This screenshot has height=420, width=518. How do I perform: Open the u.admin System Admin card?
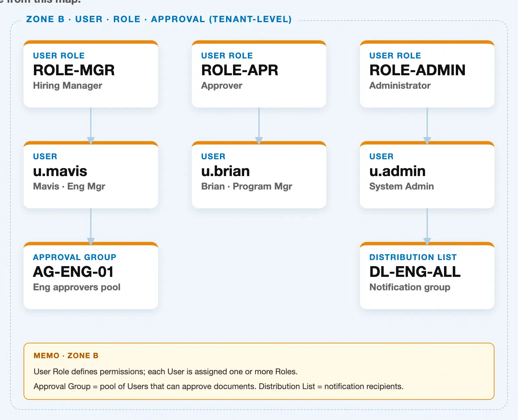click(427, 175)
